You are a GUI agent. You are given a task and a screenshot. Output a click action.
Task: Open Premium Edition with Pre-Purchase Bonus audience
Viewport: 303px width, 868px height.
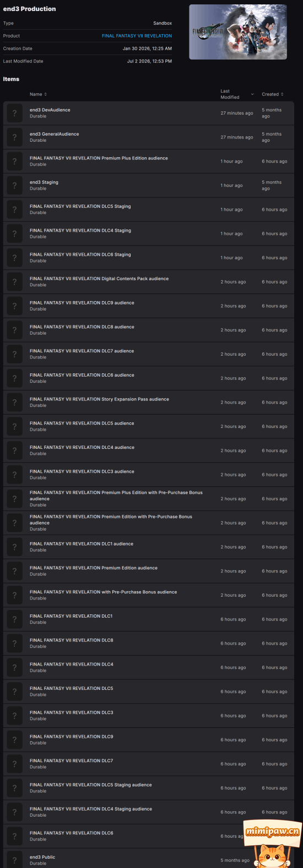point(149,523)
